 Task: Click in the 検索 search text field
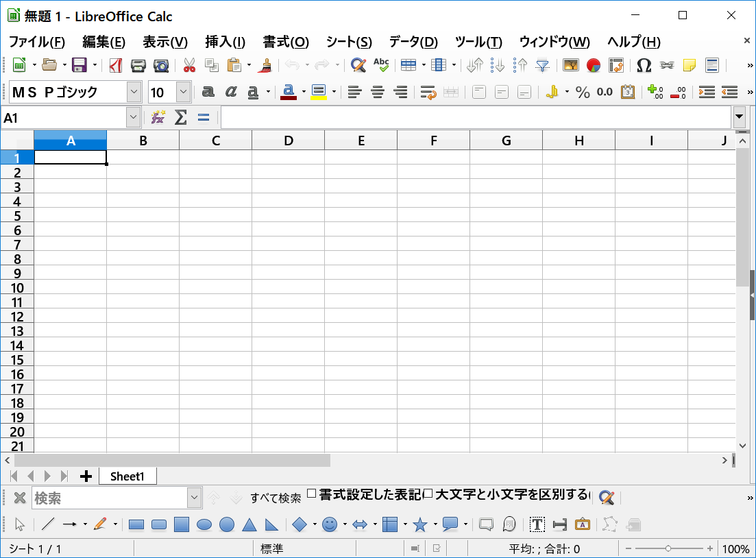pos(108,498)
